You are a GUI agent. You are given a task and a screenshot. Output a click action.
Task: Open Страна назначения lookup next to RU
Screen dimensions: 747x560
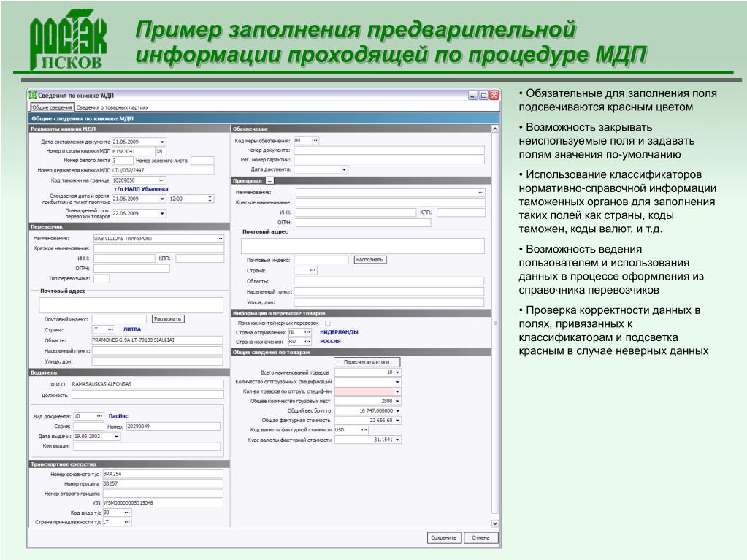307,342
